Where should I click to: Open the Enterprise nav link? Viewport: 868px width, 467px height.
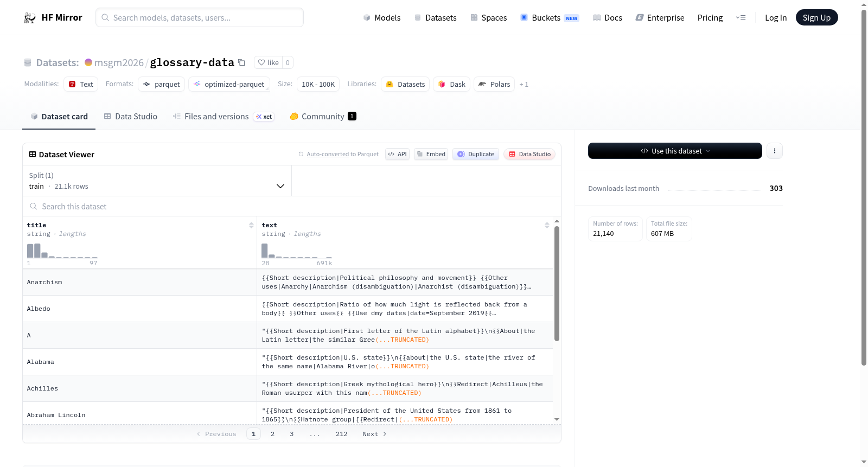pyautogui.click(x=660, y=17)
